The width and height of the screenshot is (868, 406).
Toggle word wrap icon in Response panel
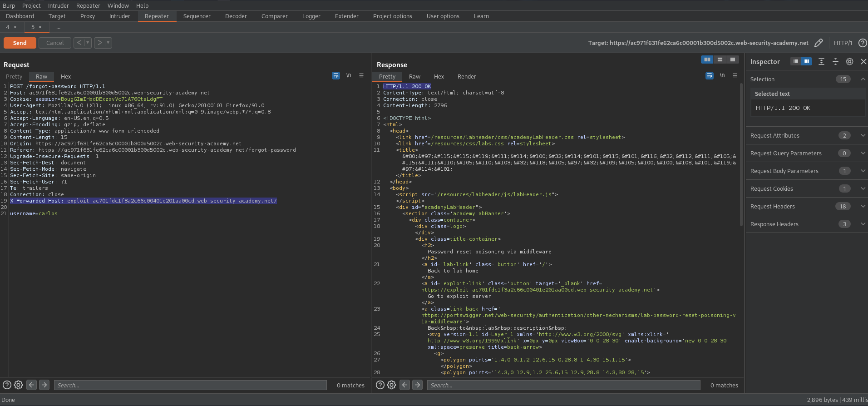pos(710,75)
